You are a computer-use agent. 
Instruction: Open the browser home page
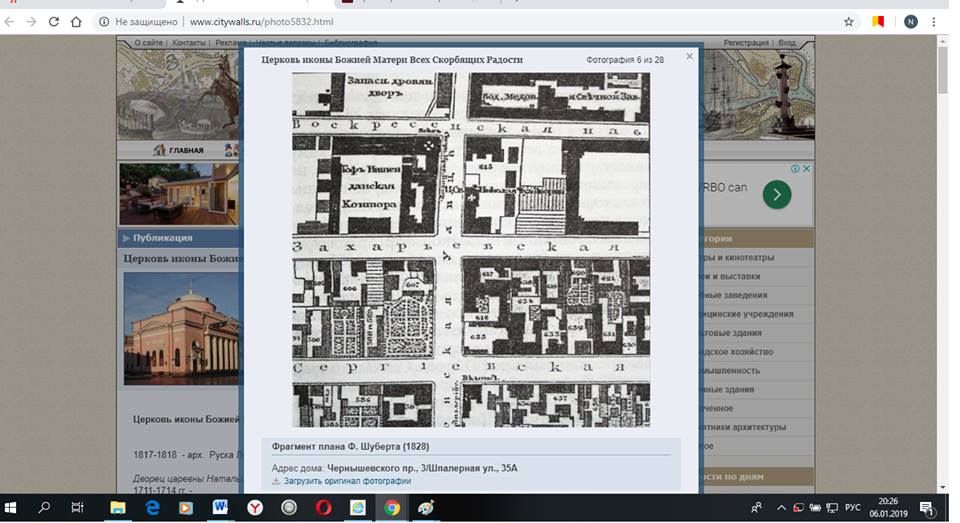pos(76,22)
